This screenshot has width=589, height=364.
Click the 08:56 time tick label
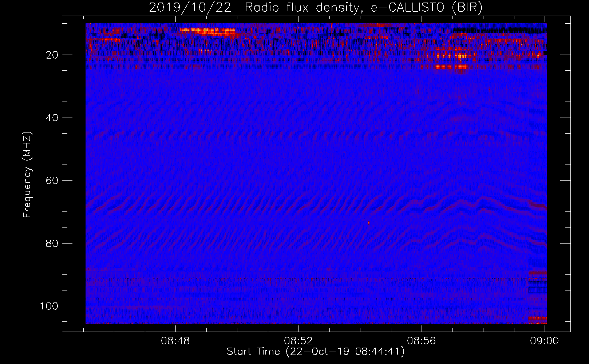point(422,341)
